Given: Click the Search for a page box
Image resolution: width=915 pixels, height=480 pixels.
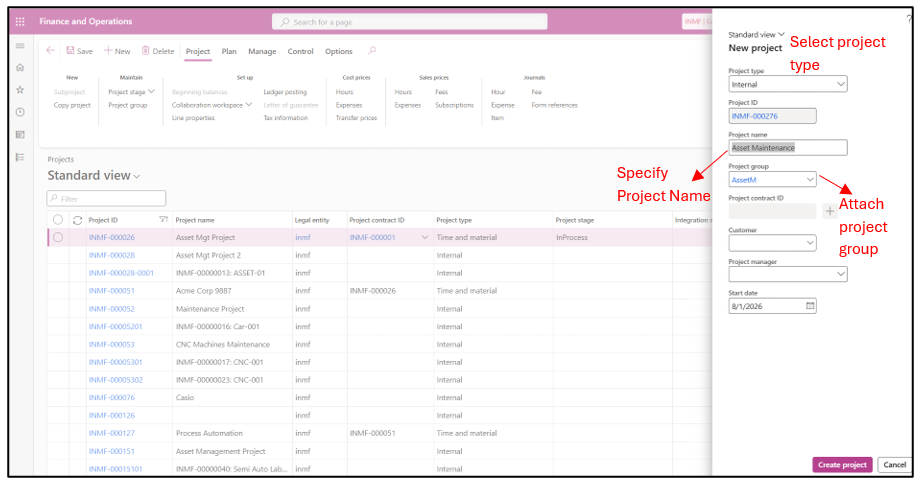Looking at the screenshot, I should pos(410,22).
